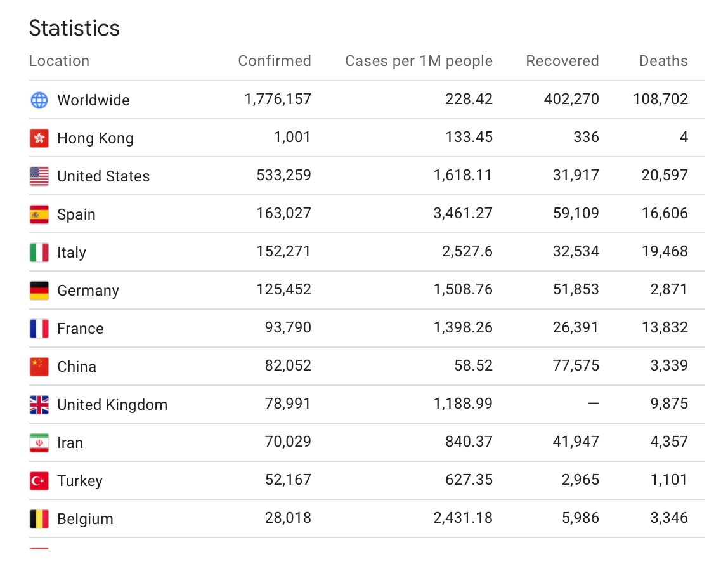The image size is (728, 571).
Task: Click the France flag icon
Action: point(39,329)
